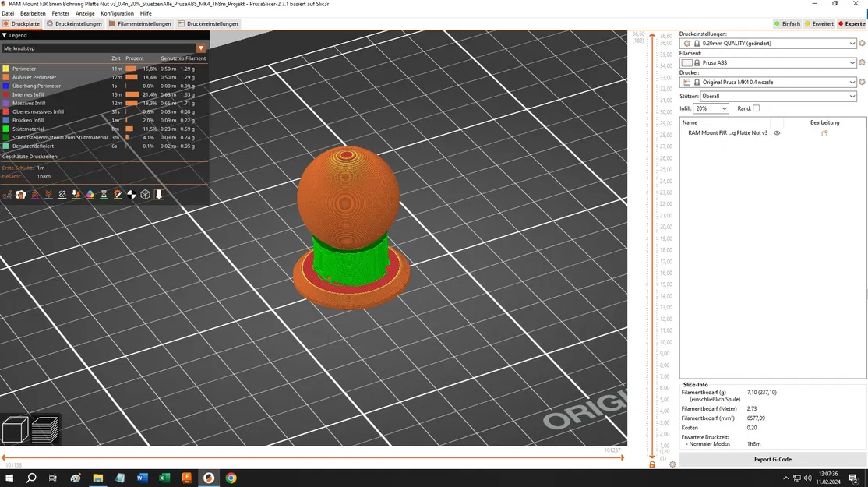Toggle travel moves visibility icon

(8, 195)
